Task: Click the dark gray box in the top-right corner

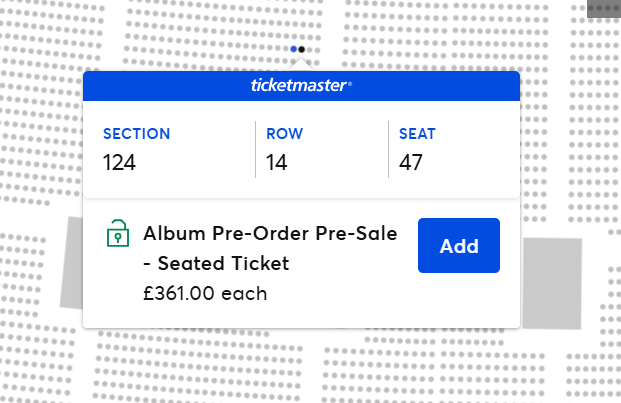Action: tap(603, 8)
